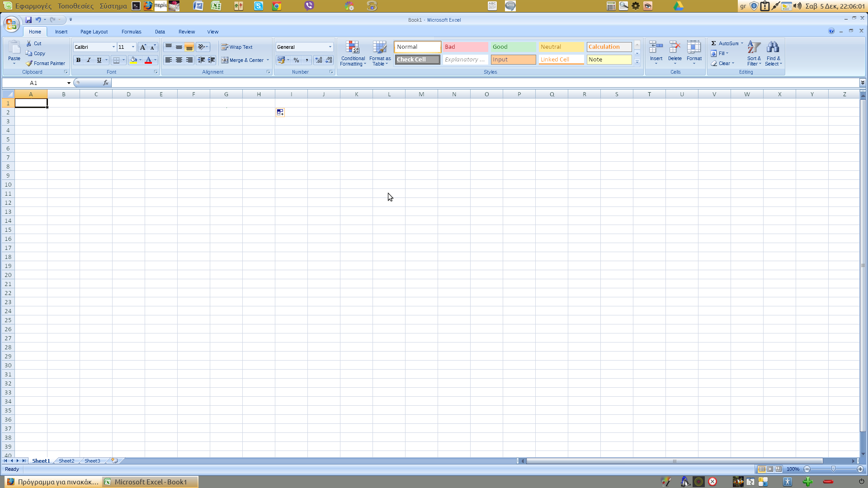Toggle Italic formatting

coord(89,60)
